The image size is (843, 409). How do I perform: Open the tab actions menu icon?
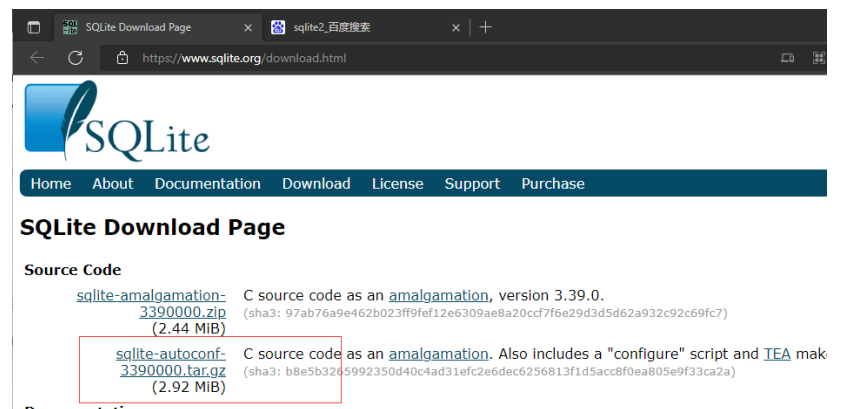[x=34, y=27]
